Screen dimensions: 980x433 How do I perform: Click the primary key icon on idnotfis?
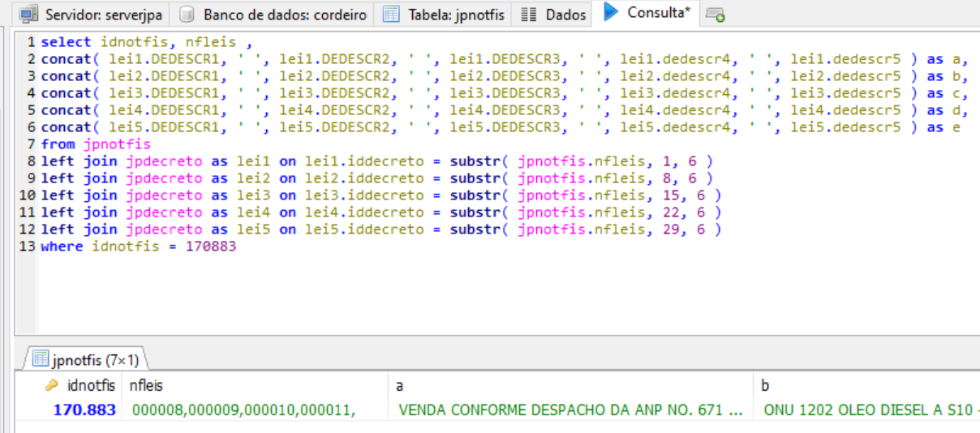(x=51, y=386)
